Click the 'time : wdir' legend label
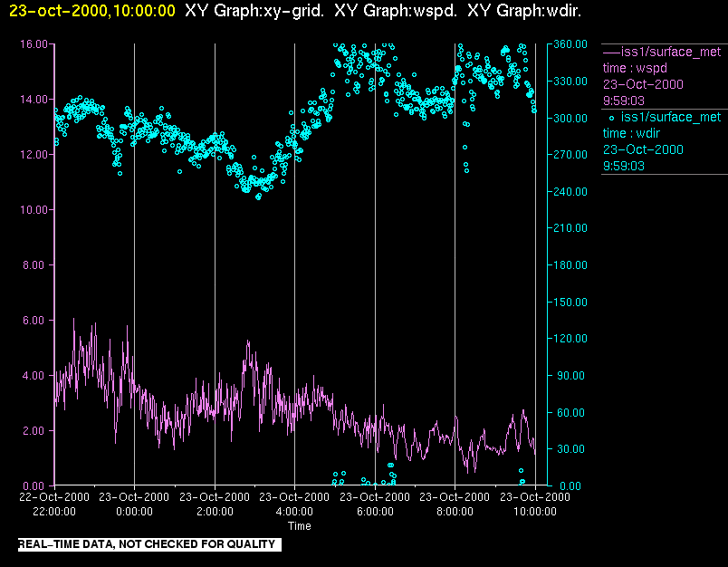728x567 pixels. [631, 133]
